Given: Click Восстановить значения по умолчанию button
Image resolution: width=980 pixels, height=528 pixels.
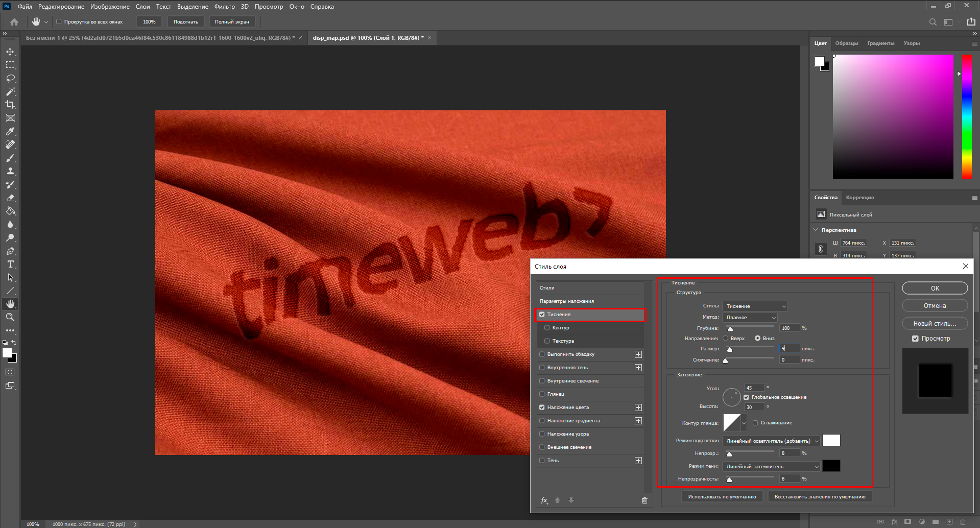Looking at the screenshot, I should tap(820, 496).
